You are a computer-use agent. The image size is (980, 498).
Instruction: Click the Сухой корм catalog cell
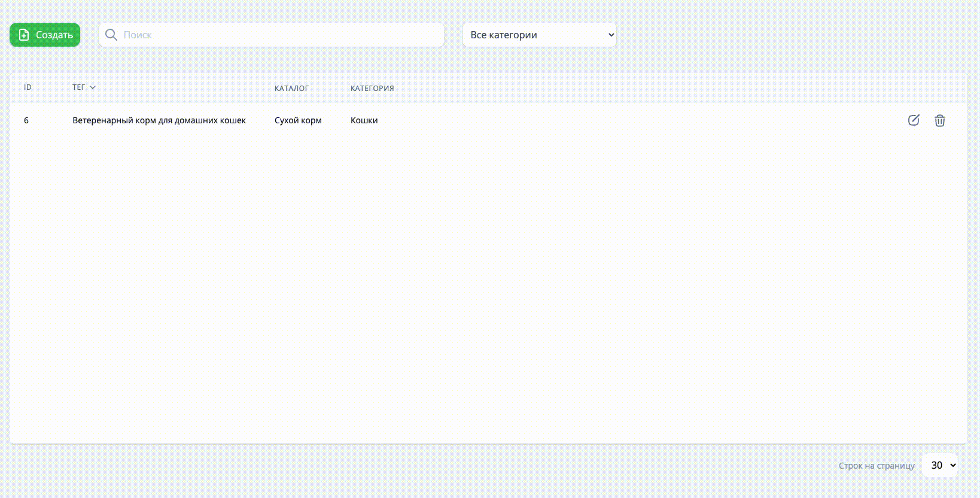click(x=298, y=120)
